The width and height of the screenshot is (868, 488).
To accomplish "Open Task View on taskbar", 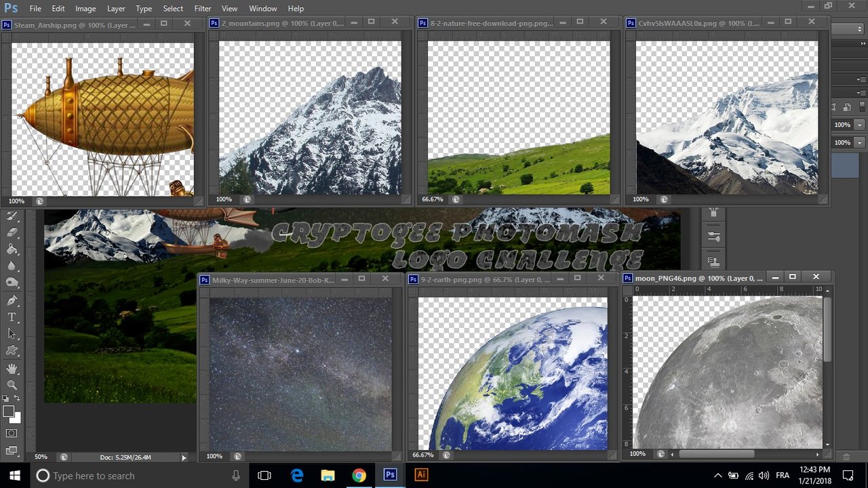I will tap(264, 476).
